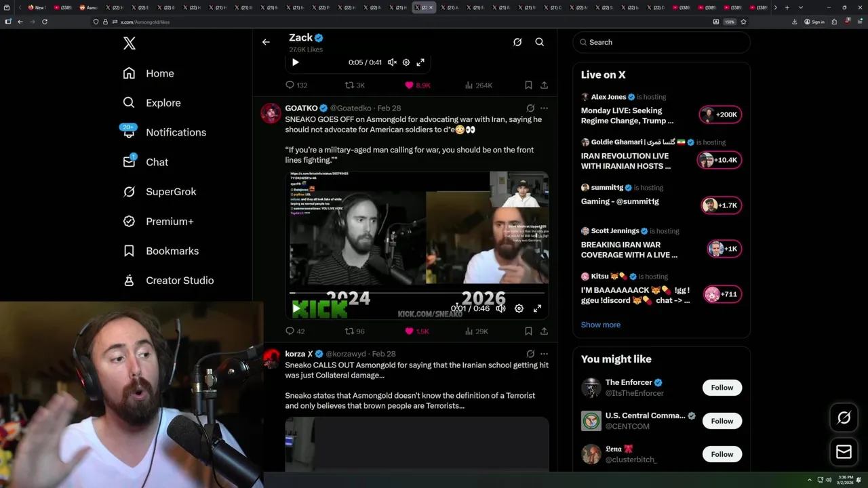Toggle mute on Sneako video
This screenshot has height=488, width=868.
click(x=500, y=308)
